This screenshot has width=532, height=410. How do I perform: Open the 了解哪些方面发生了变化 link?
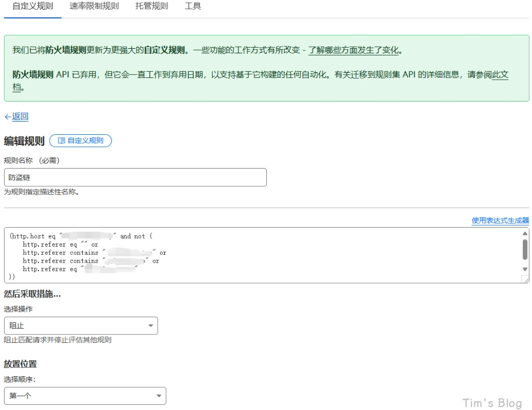[353, 50]
